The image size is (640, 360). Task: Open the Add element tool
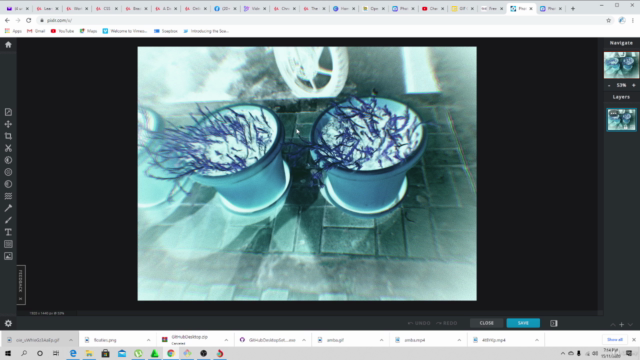[x=8, y=244]
